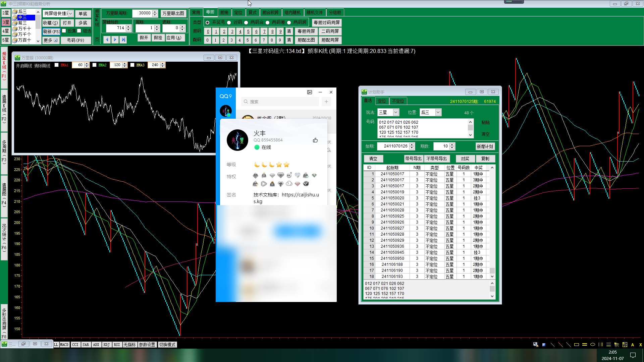Switch to the 复式 tab
This screenshot has width=644, height=362.
point(252,12)
